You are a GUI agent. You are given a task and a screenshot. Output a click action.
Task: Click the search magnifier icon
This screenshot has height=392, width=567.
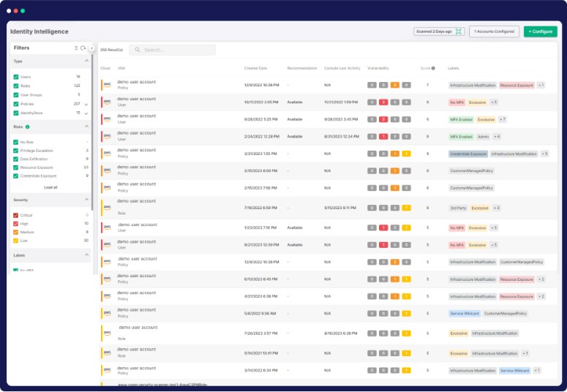(x=137, y=50)
